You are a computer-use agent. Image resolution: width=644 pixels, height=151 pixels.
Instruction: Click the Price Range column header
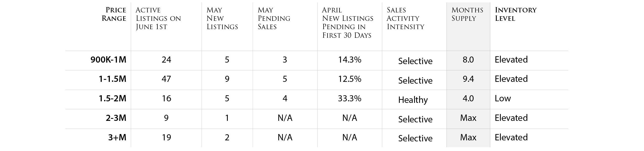point(114,14)
